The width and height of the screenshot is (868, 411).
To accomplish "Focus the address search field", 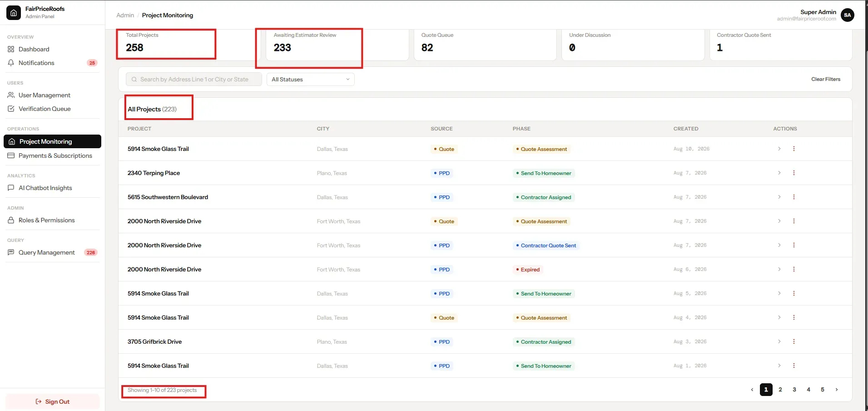I will point(194,79).
